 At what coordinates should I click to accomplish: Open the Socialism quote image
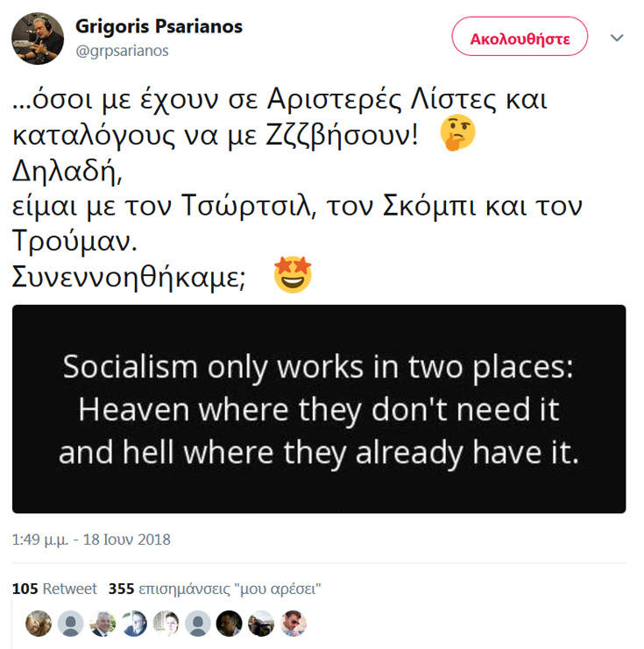click(319, 409)
